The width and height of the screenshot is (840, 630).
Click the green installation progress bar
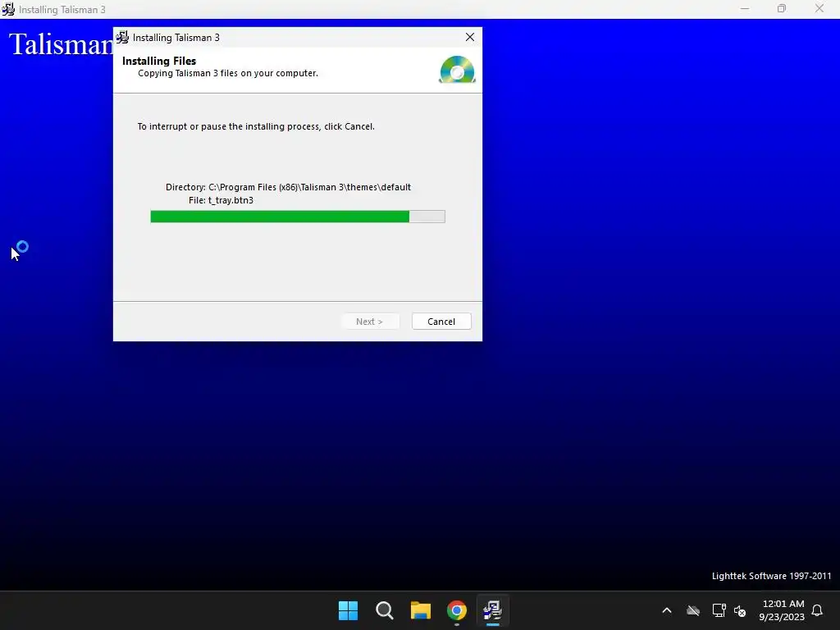(x=297, y=217)
